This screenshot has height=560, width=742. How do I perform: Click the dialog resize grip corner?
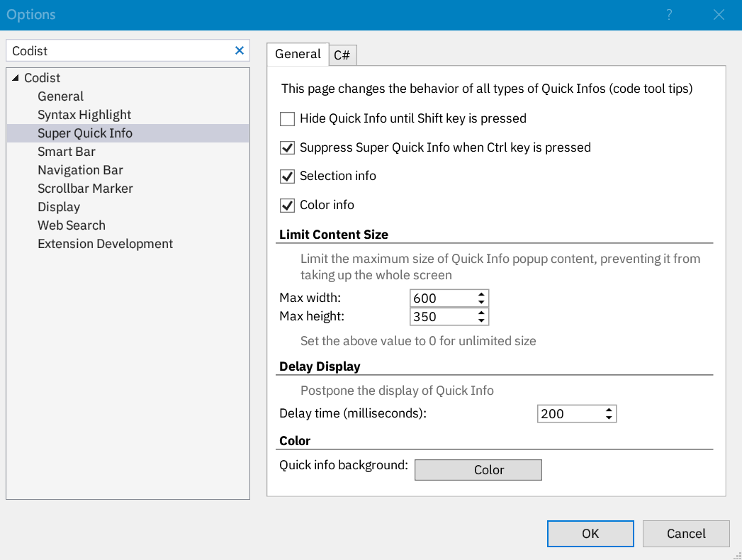(737, 555)
